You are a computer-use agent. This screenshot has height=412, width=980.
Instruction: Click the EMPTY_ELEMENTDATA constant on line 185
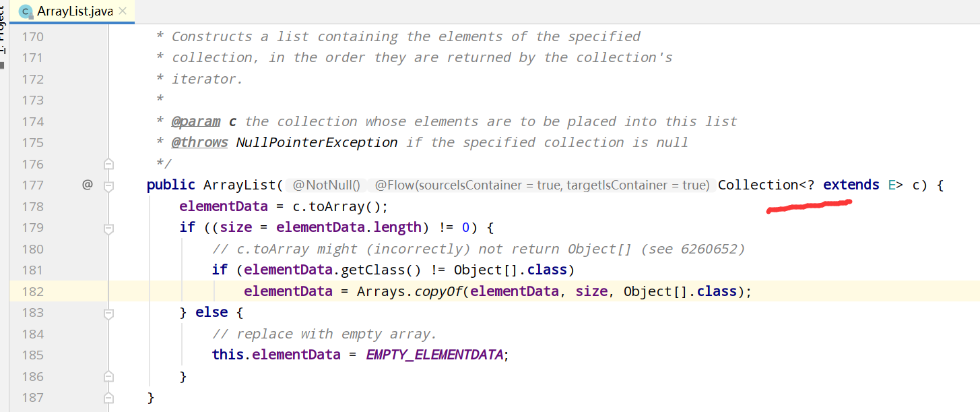point(434,355)
